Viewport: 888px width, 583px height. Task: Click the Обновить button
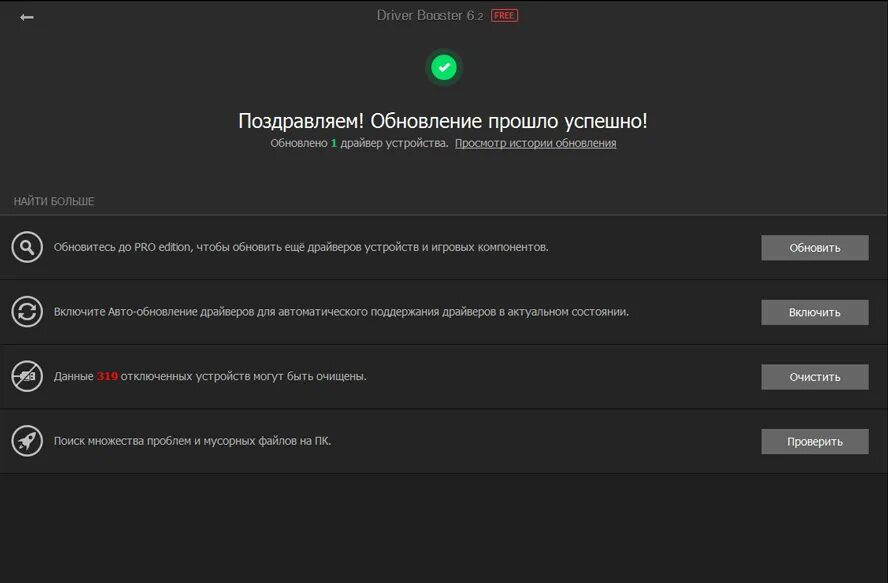814,248
